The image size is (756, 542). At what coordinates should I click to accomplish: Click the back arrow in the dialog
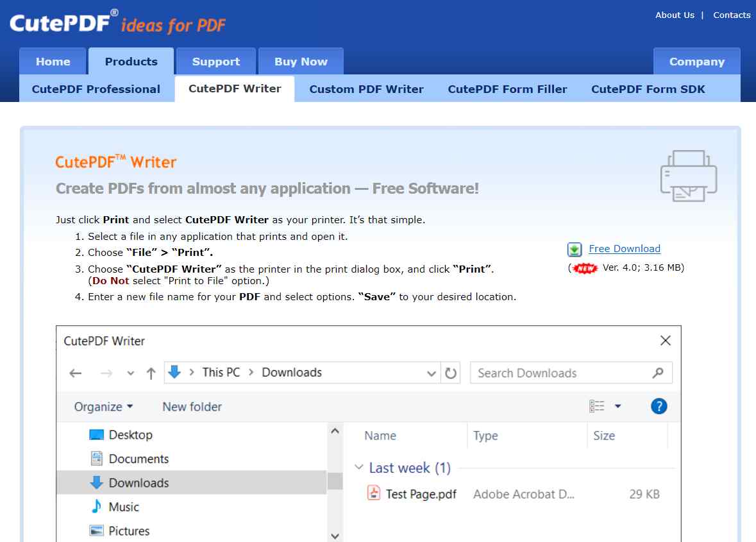(75, 373)
